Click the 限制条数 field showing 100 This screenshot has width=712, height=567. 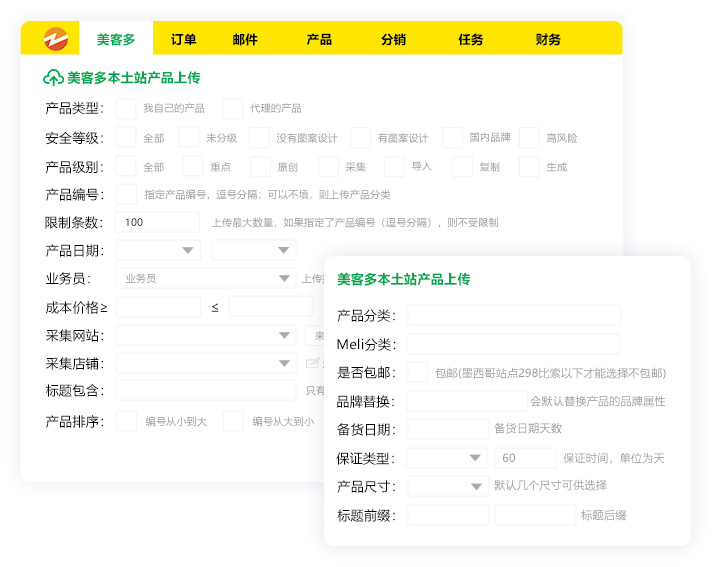pyautogui.click(x=157, y=222)
